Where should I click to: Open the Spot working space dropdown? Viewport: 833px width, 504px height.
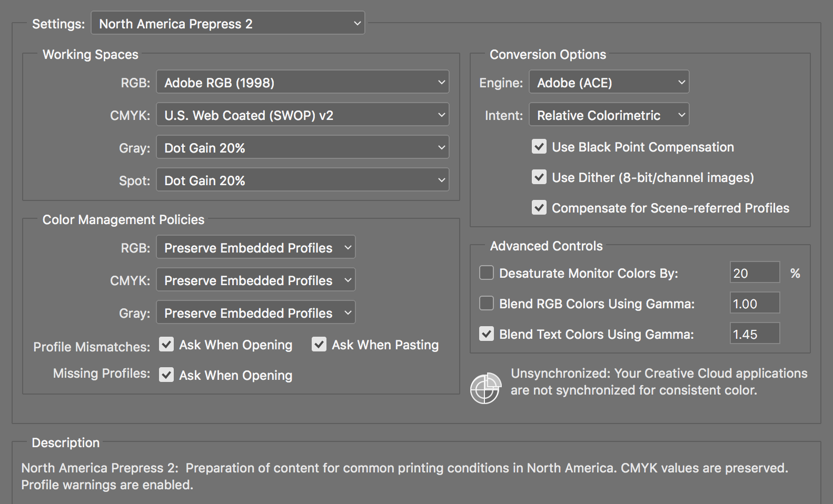(x=302, y=180)
